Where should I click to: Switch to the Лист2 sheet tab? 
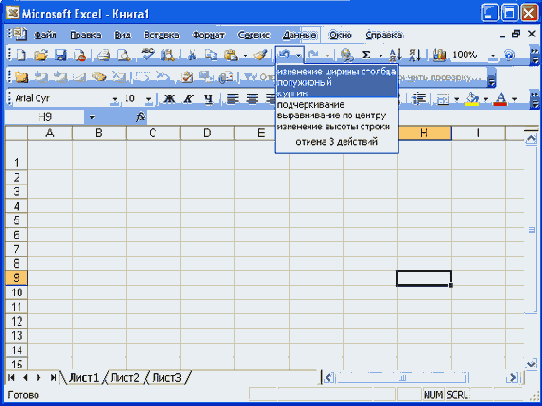pyautogui.click(x=125, y=378)
